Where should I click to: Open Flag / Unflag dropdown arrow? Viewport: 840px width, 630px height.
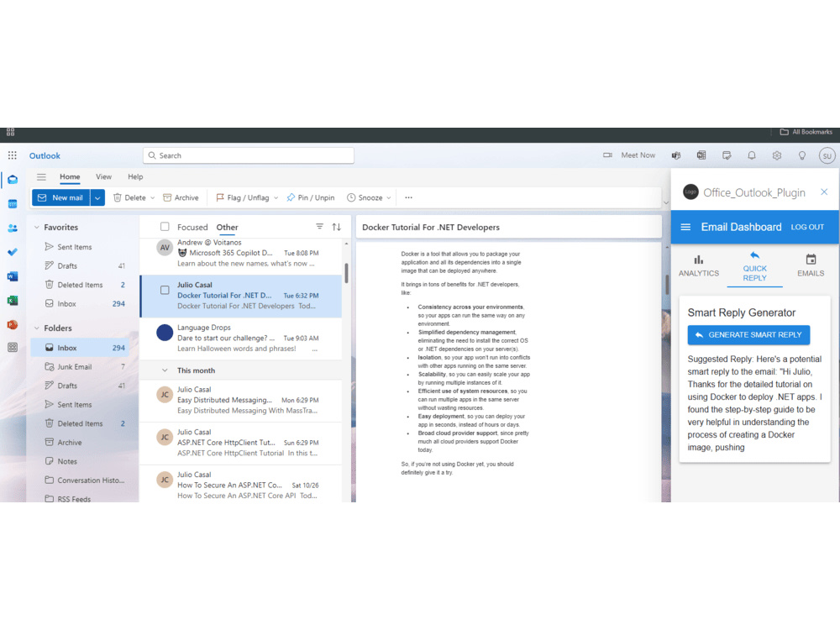(276, 197)
